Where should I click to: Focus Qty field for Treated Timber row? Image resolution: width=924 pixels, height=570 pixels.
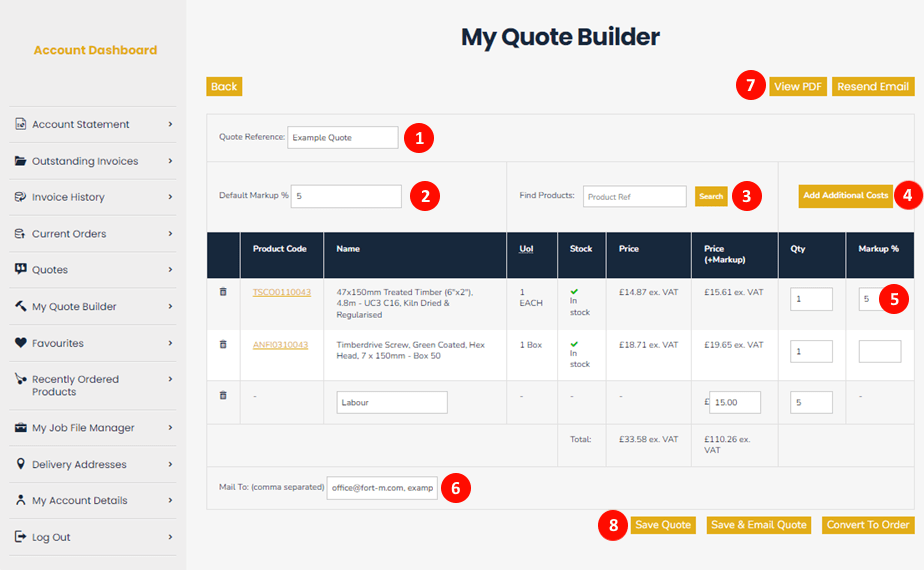pyautogui.click(x=811, y=299)
